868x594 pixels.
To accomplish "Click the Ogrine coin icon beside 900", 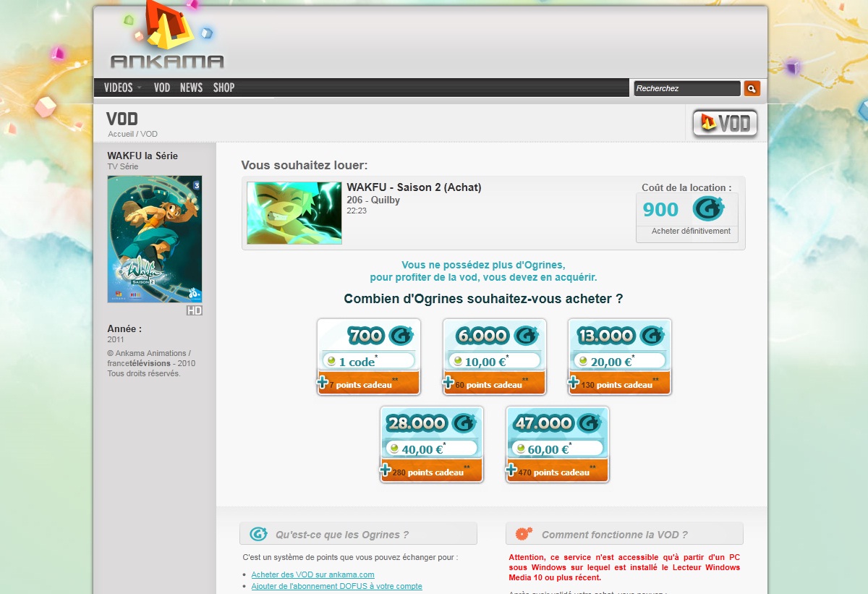I will tap(707, 209).
